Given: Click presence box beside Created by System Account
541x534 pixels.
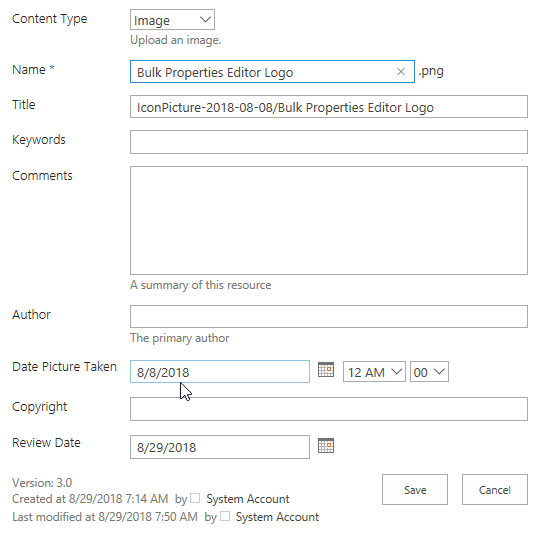Looking at the screenshot, I should 195,498.
